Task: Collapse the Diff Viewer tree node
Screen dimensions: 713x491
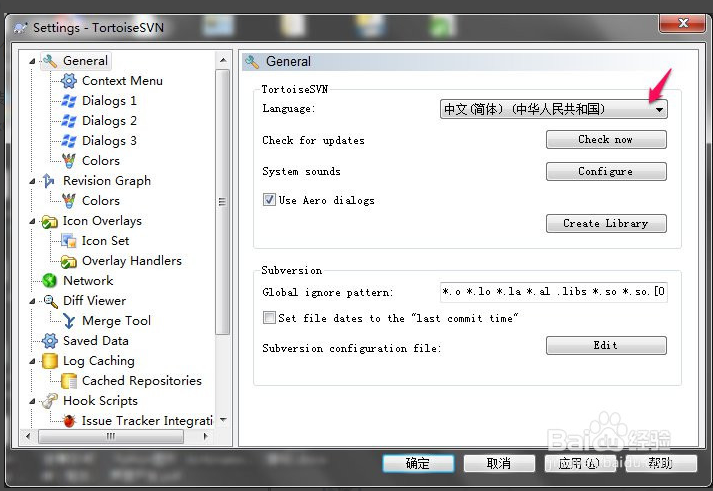Action: (32, 301)
